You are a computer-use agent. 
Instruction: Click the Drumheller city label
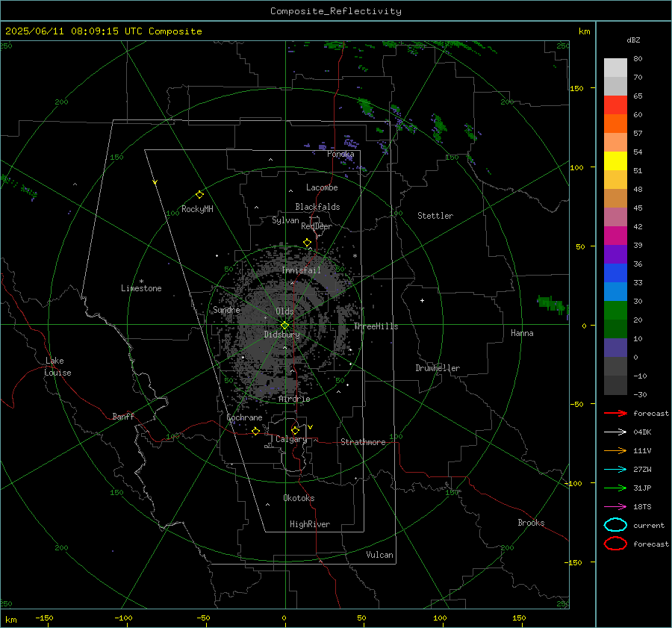pyautogui.click(x=438, y=368)
